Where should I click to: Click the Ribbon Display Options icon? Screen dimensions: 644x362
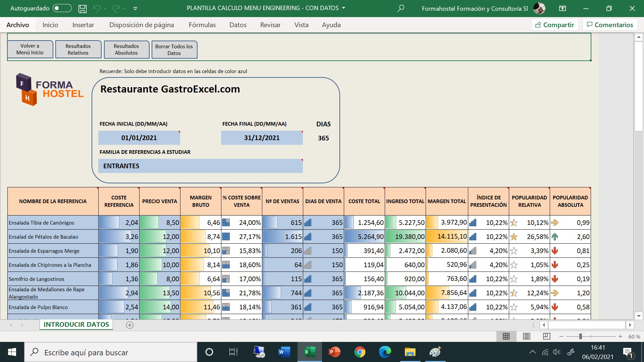pyautogui.click(x=562, y=8)
